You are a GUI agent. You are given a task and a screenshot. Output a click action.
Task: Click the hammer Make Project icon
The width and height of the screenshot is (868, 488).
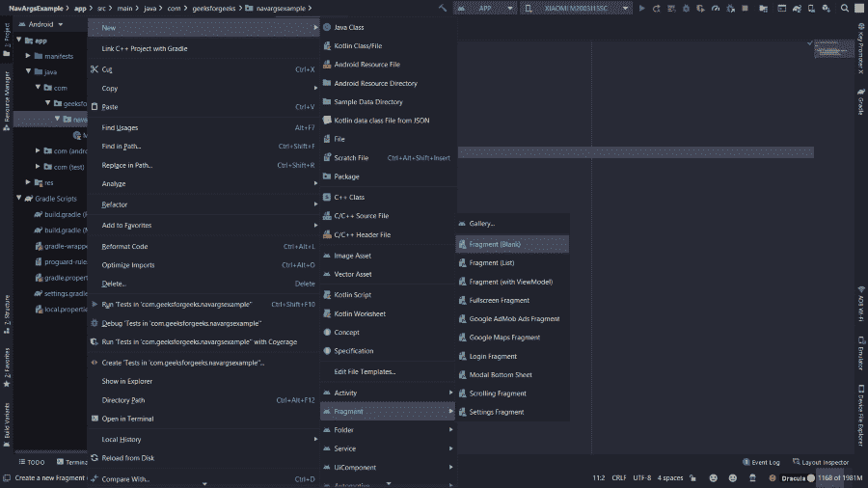tap(443, 8)
